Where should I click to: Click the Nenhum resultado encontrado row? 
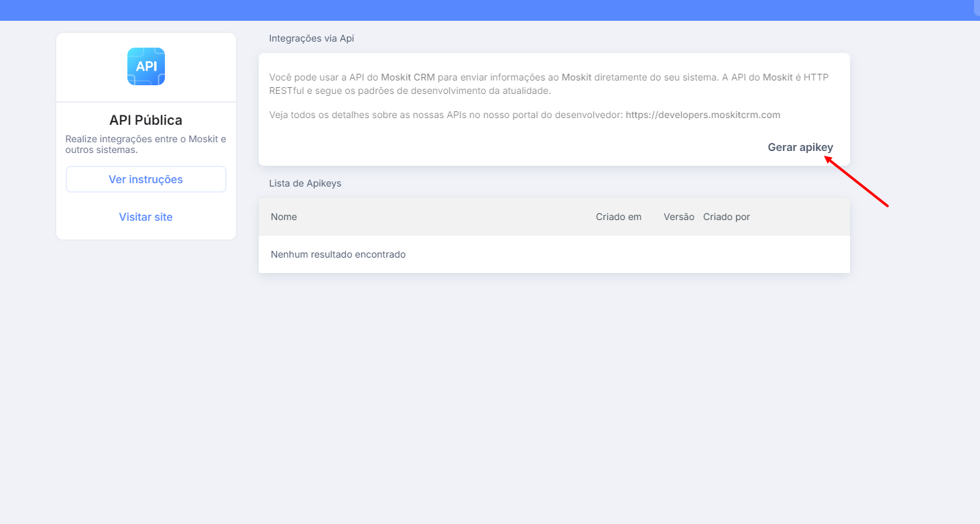tap(338, 254)
